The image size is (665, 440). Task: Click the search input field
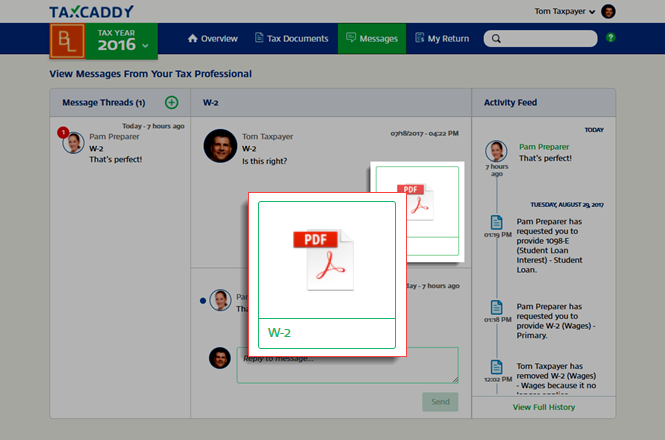(540, 39)
